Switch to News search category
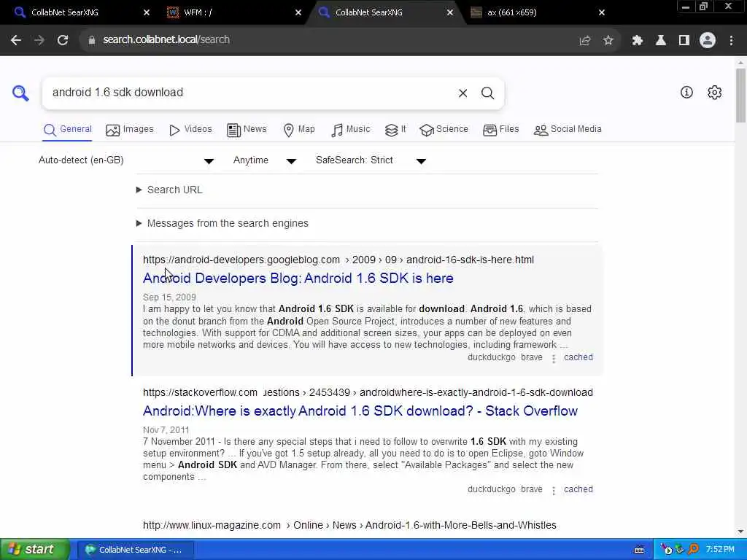The width and height of the screenshot is (747, 560). point(247,130)
